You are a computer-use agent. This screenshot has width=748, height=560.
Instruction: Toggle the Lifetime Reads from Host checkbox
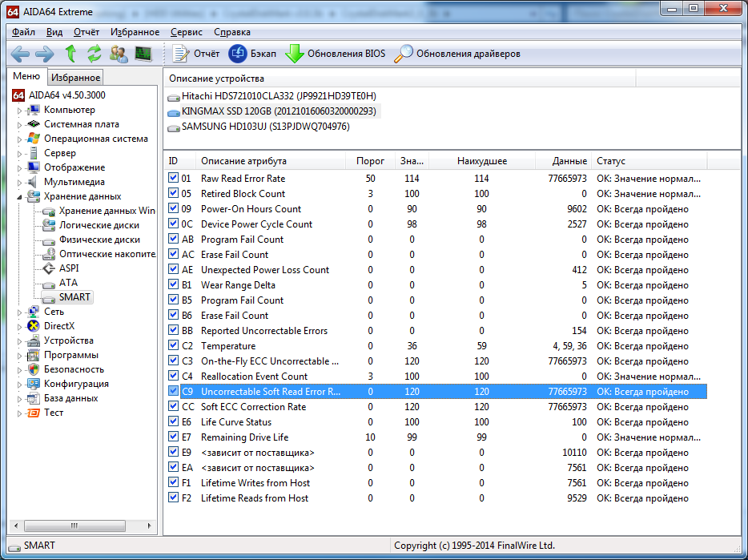[x=173, y=498]
